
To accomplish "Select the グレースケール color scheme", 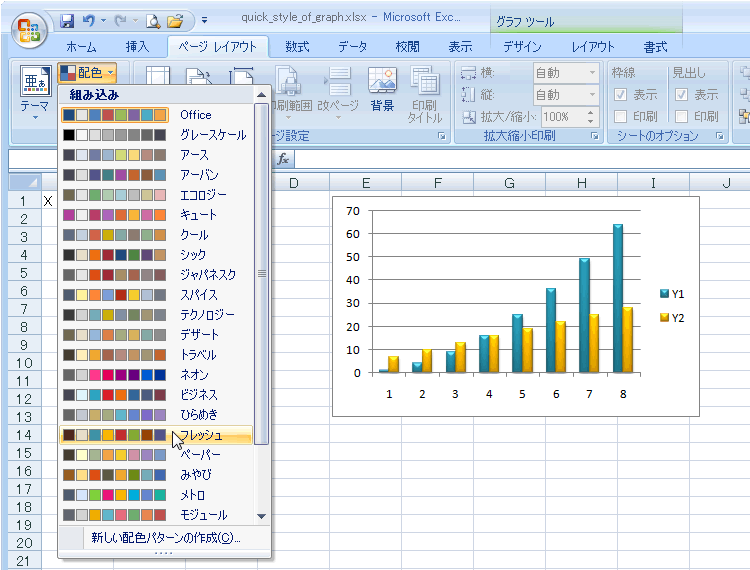I will click(x=156, y=135).
